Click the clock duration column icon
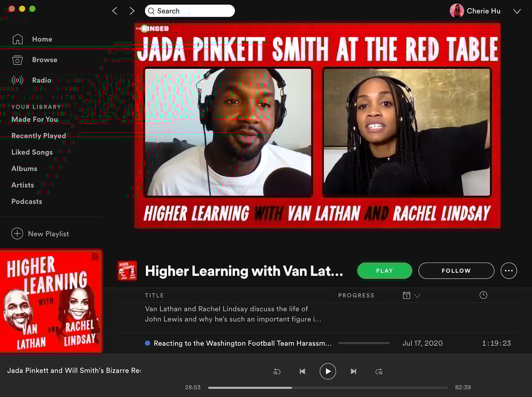 click(x=483, y=295)
